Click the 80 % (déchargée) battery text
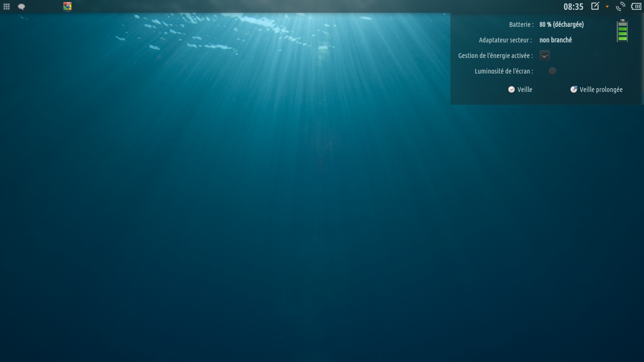This screenshot has width=644, height=362. coord(561,25)
